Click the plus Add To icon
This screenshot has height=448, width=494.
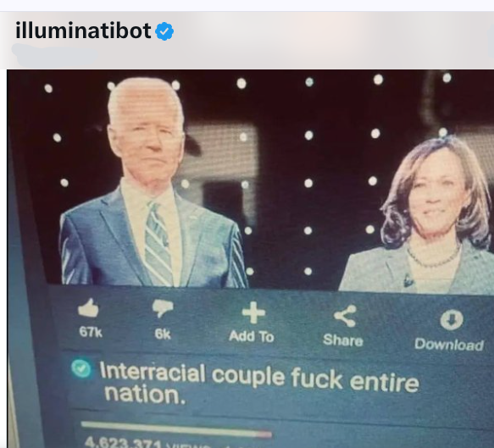(253, 313)
